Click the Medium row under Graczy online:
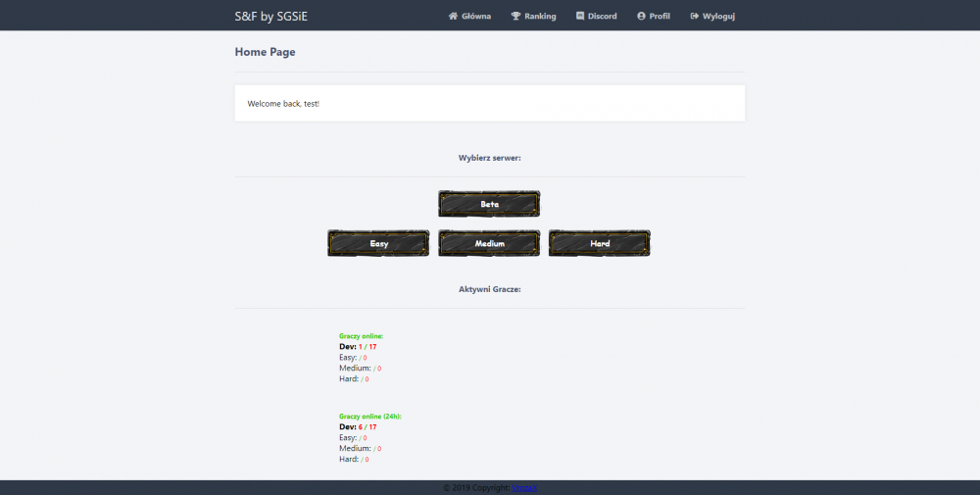The image size is (980, 495). click(360, 369)
